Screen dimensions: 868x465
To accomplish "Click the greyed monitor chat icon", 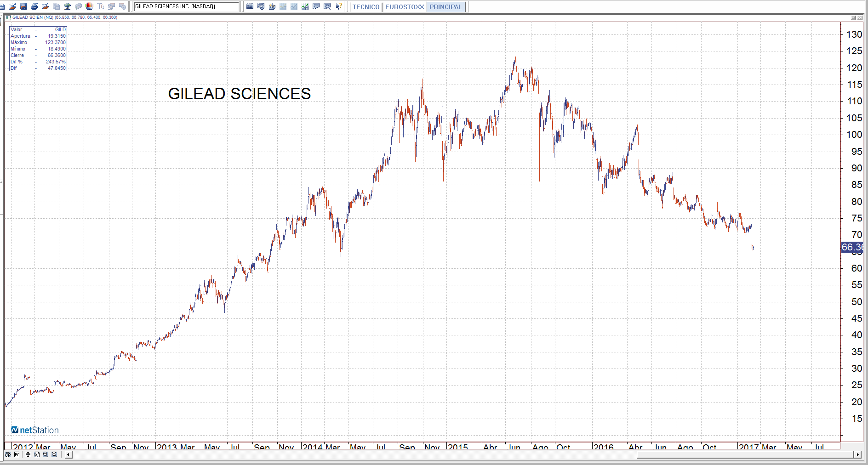I will pyautogui.click(x=112, y=6).
